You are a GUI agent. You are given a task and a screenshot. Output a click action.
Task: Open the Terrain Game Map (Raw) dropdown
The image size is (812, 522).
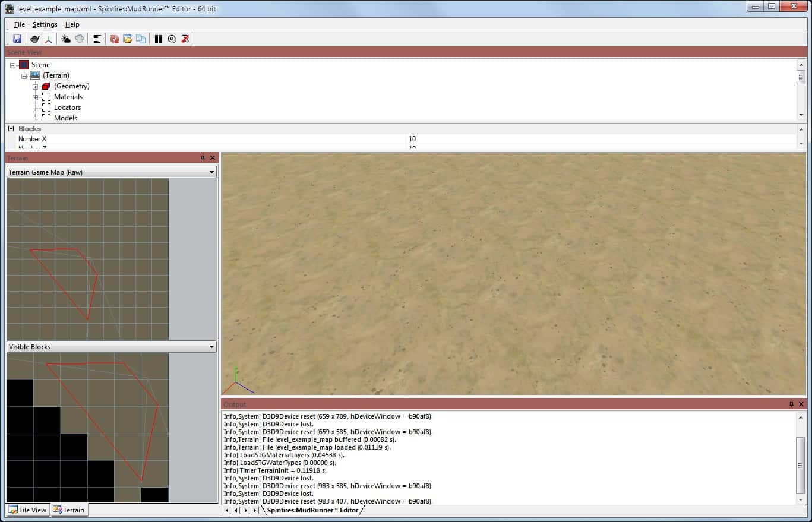[212, 172]
